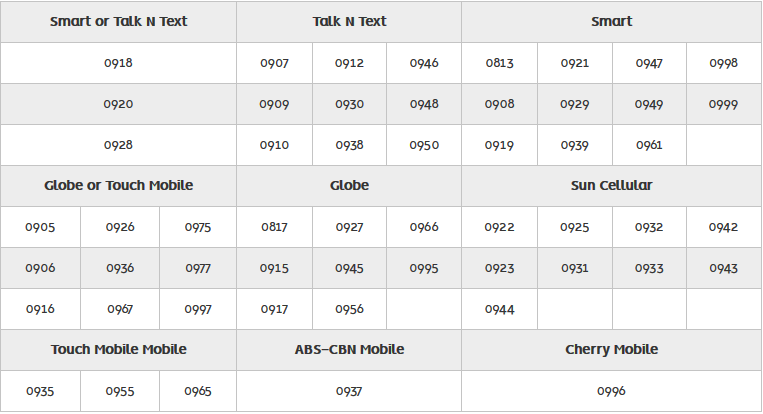The height and width of the screenshot is (414, 763).
Task: Select the Sun Cellular column header
Action: pyautogui.click(x=611, y=185)
